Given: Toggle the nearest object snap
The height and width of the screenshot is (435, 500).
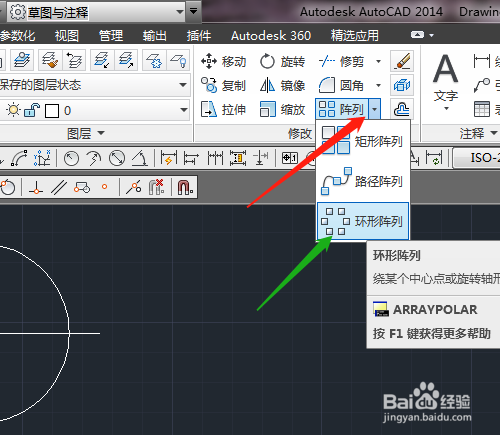Looking at the screenshot, I should click(134, 187).
